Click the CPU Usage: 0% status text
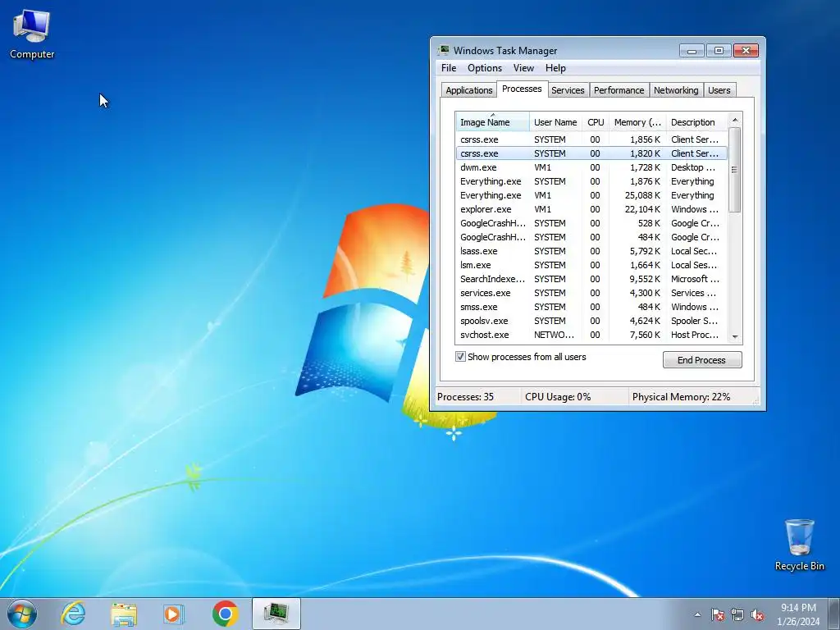Image resolution: width=840 pixels, height=630 pixels. [x=558, y=397]
